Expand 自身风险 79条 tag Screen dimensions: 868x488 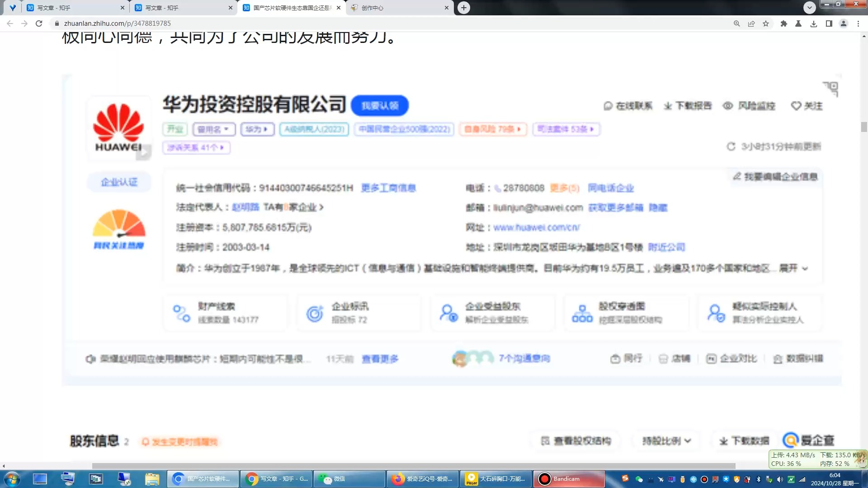coord(493,129)
